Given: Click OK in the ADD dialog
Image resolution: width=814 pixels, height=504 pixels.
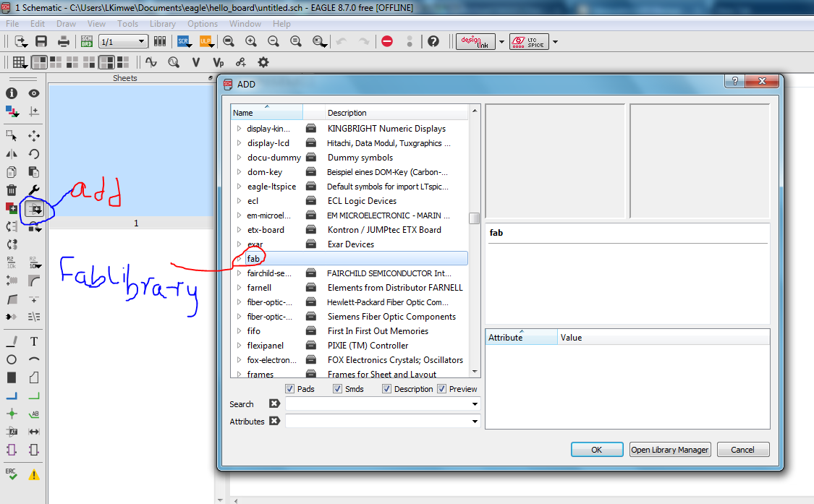Looking at the screenshot, I should (597, 450).
